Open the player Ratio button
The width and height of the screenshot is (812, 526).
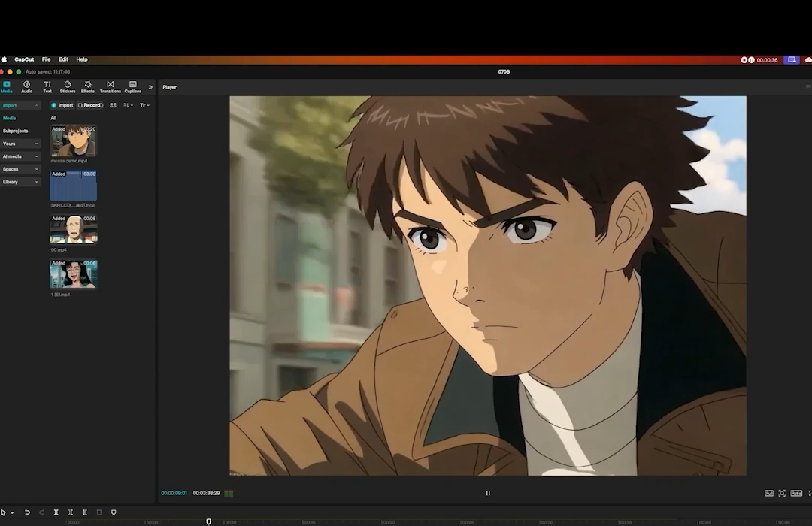click(796, 493)
